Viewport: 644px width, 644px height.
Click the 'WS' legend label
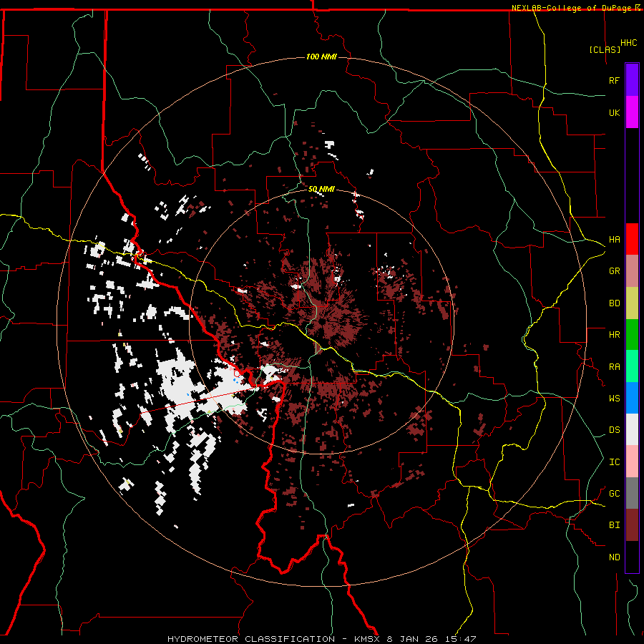[614, 399]
